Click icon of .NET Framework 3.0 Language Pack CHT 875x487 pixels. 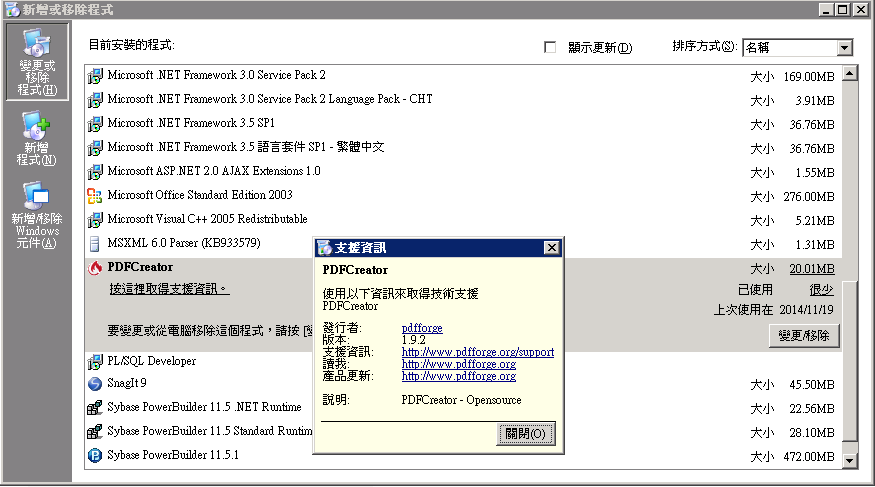[95, 99]
